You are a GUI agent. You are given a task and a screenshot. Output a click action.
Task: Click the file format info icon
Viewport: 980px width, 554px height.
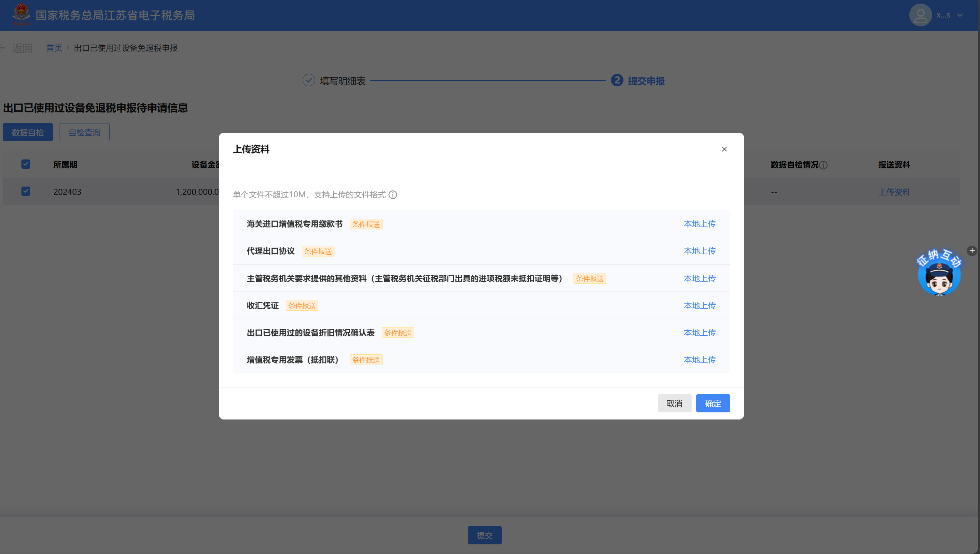[393, 195]
